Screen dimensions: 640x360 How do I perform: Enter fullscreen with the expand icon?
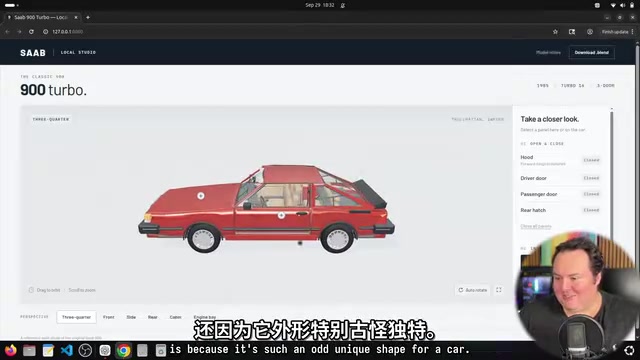coord(499,290)
